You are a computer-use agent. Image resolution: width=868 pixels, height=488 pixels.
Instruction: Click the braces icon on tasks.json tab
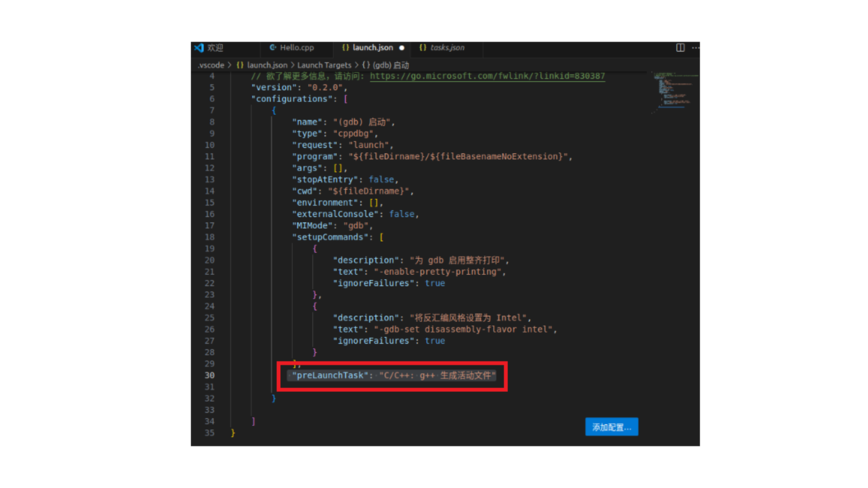click(x=423, y=47)
